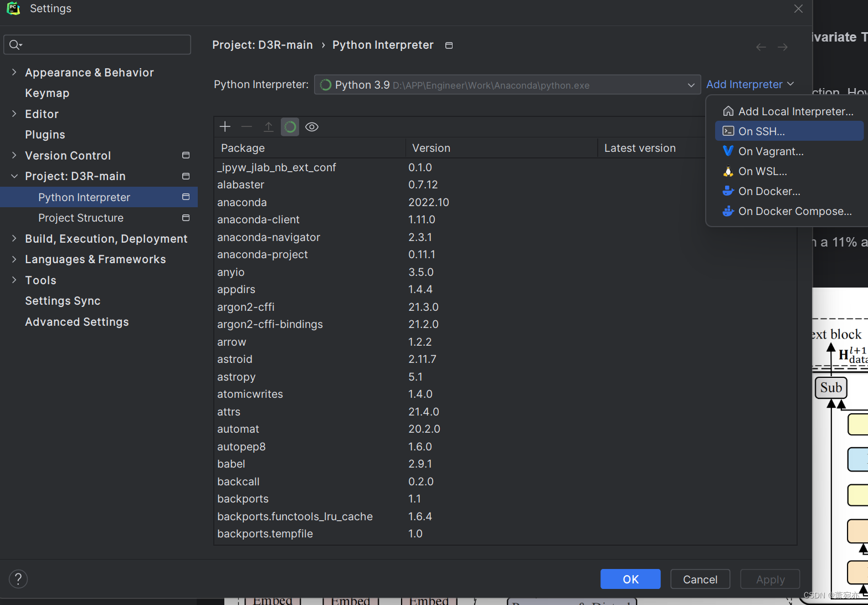The image size is (868, 605).
Task: Toggle the show early releases eye icon
Action: click(312, 127)
